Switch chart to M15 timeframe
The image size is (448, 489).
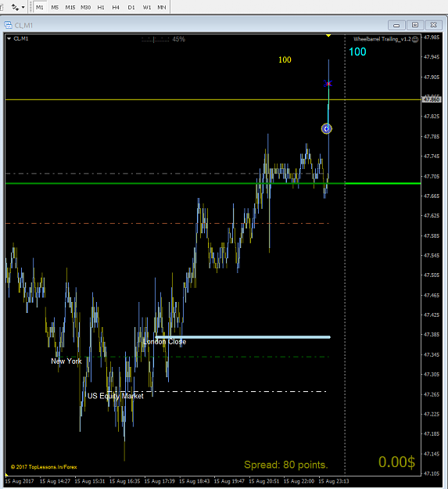coord(70,7)
